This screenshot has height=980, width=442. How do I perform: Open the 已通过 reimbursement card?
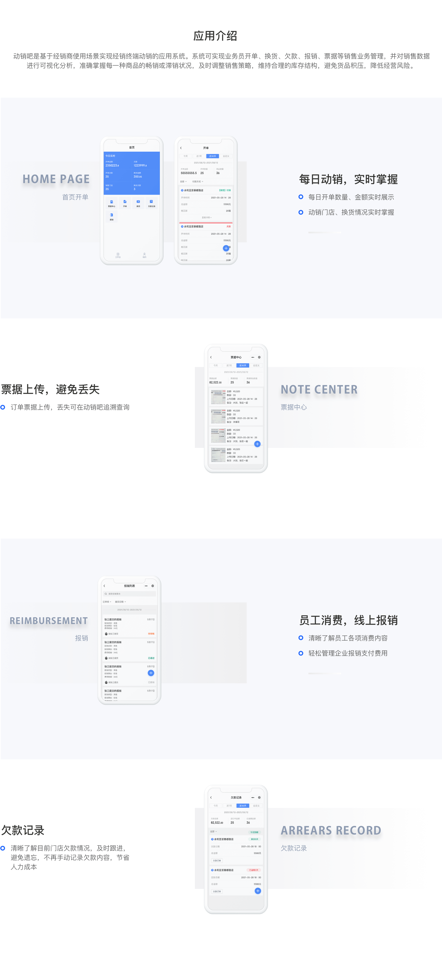point(129,650)
